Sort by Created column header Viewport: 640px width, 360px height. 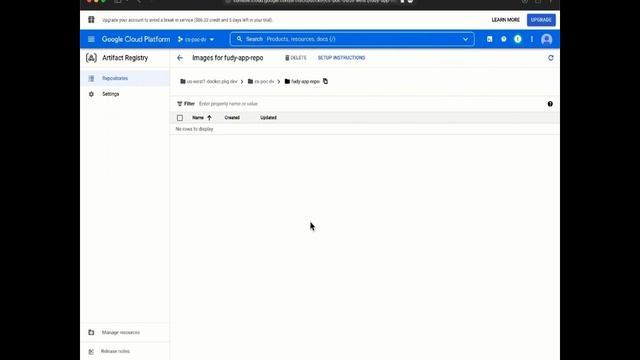coord(232,118)
